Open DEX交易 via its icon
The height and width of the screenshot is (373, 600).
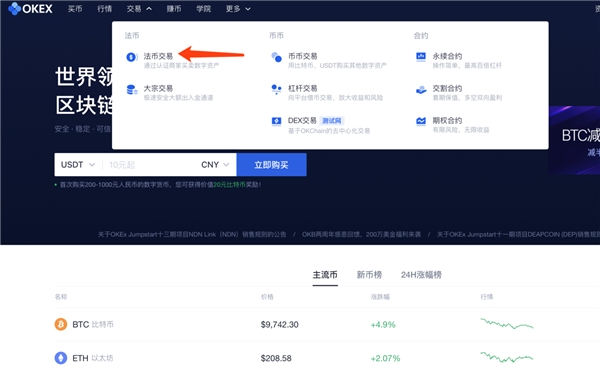276,121
